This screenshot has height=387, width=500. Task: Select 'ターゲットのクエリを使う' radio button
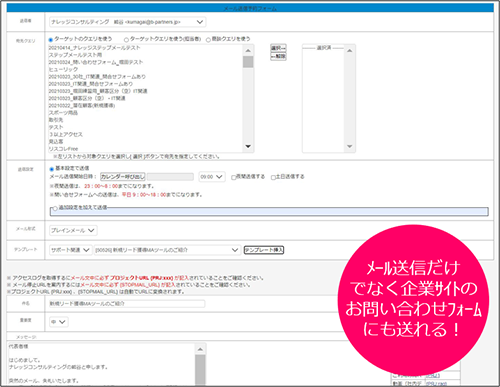(51, 40)
